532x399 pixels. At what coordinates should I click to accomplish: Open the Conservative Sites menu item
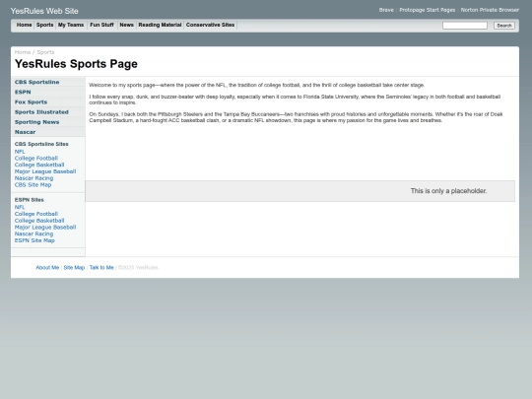[x=210, y=25]
